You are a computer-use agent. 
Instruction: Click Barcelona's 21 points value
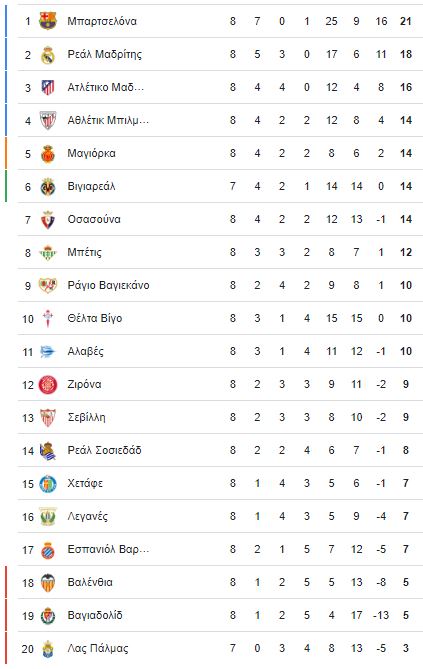click(x=405, y=21)
